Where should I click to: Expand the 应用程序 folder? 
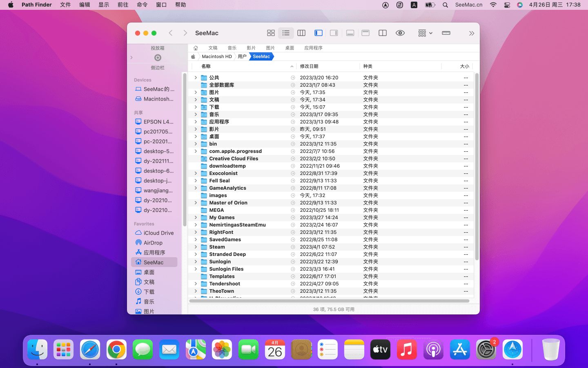tap(196, 122)
